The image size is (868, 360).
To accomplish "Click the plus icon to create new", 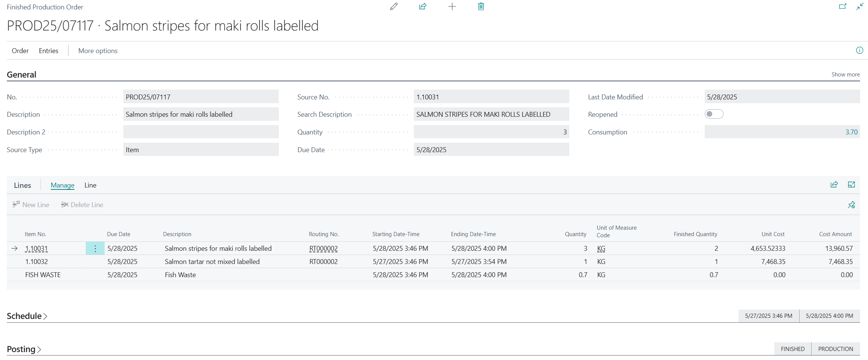I will (452, 6).
